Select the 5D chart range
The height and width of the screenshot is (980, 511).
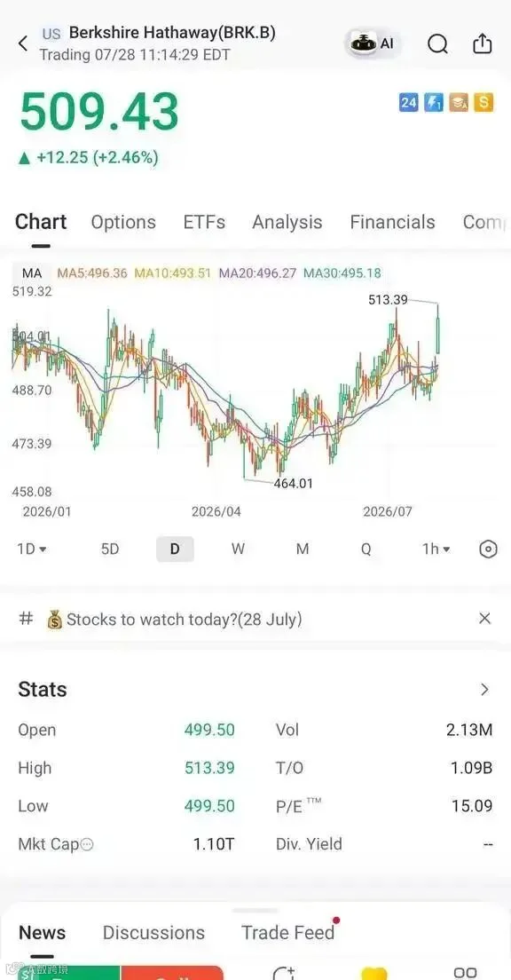click(x=110, y=549)
